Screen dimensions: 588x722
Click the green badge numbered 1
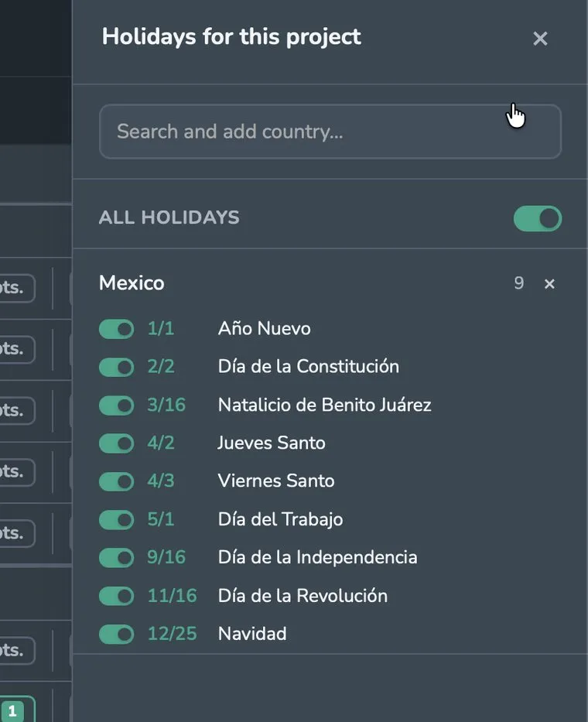click(x=12, y=711)
